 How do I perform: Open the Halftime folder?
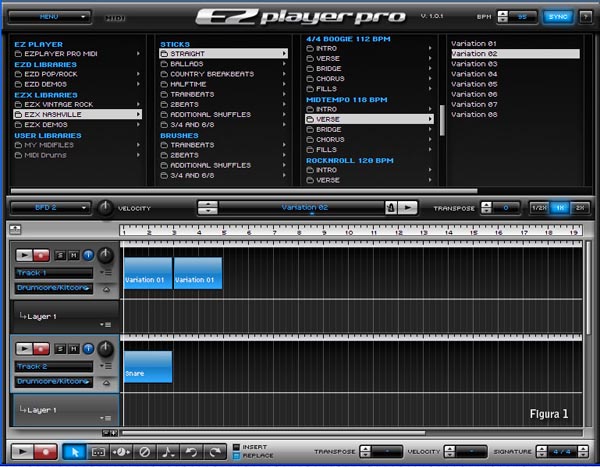pos(223,84)
